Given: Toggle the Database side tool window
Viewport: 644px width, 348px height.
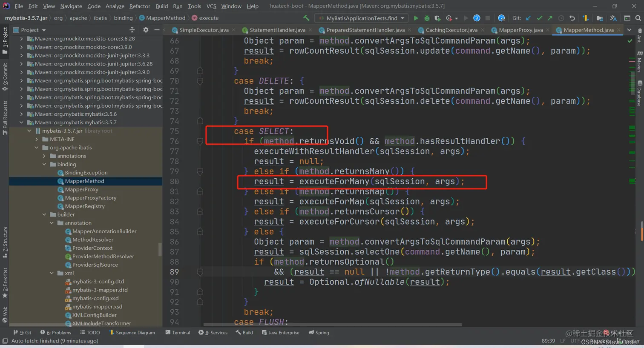Looking at the screenshot, I should [639, 93].
